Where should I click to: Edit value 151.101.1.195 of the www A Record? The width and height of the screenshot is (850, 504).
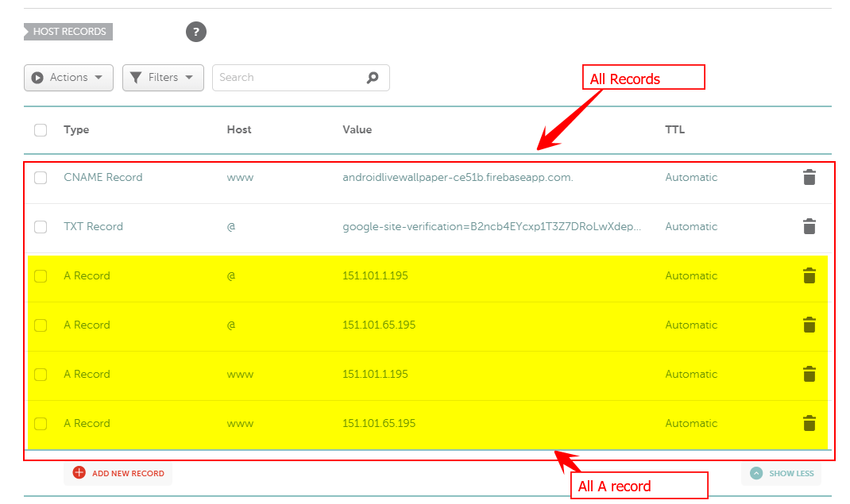point(375,375)
